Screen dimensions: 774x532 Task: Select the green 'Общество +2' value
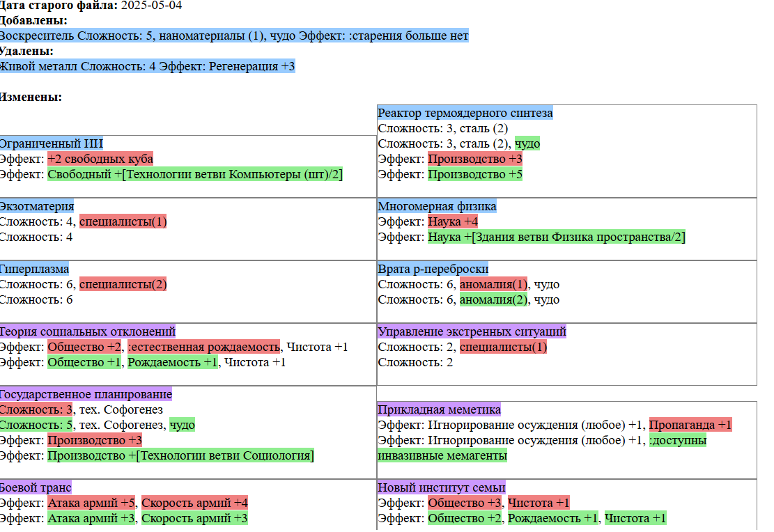click(465, 518)
